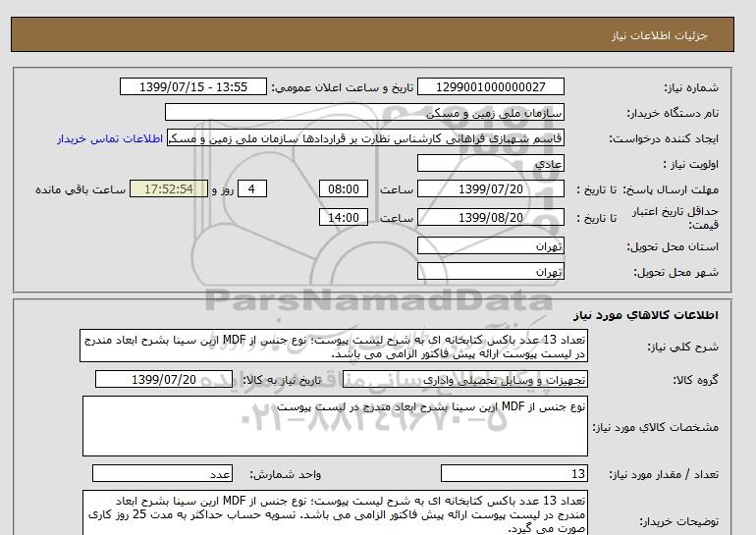
Task: Click response deadline time field 08:00
Action: 344,188
